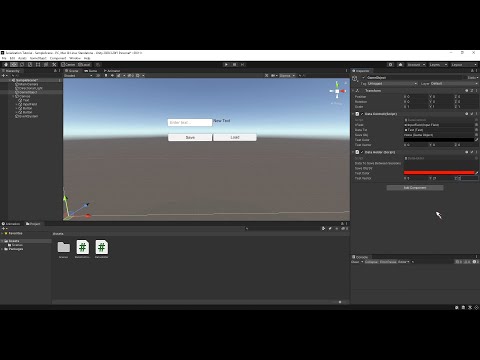This screenshot has height=360, width=480.
Task: Switch to the Project tab
Action: (33, 224)
